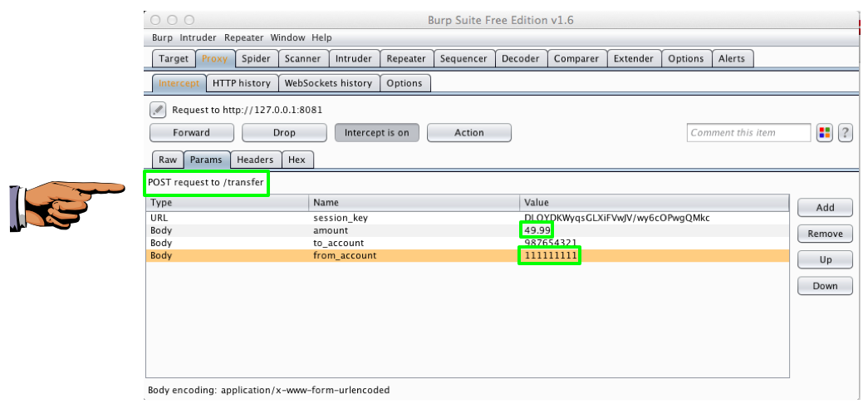This screenshot has width=868, height=409.
Task: Click the Add parameter button
Action: (x=825, y=207)
